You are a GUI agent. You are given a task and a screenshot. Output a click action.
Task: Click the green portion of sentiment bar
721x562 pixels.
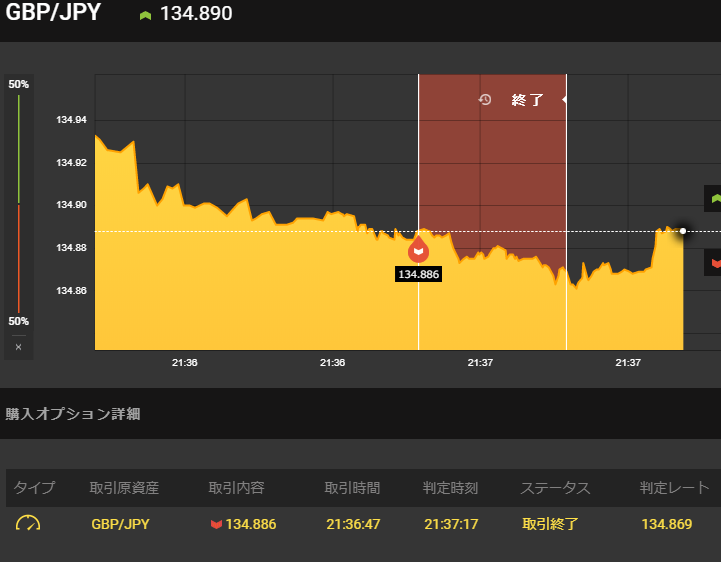[x=19, y=149]
